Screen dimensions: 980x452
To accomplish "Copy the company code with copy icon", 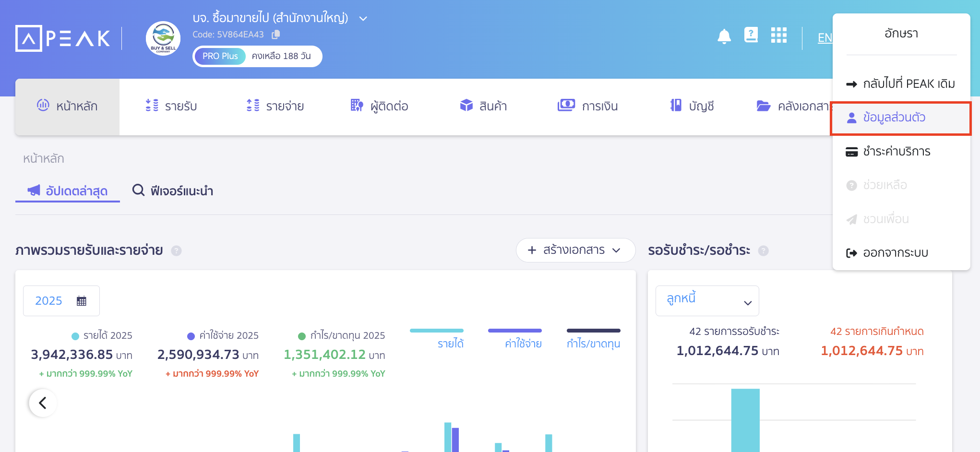I will click(x=276, y=35).
